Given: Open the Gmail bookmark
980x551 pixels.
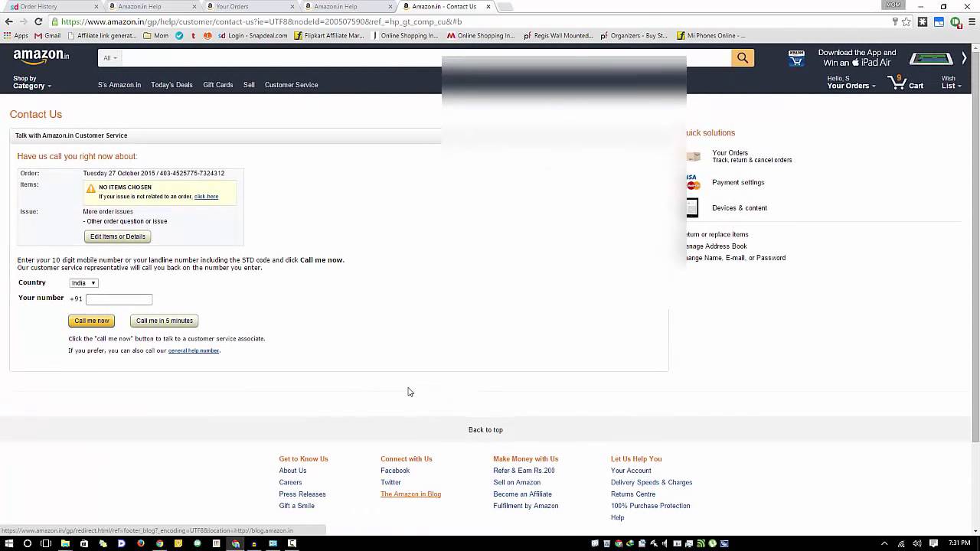Looking at the screenshot, I should pos(47,35).
